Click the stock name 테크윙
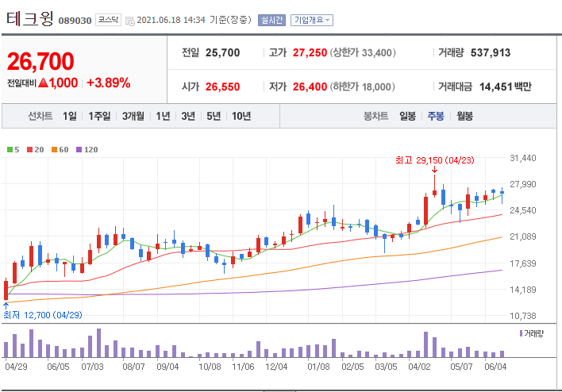This screenshot has width=562, height=392. 30,18
